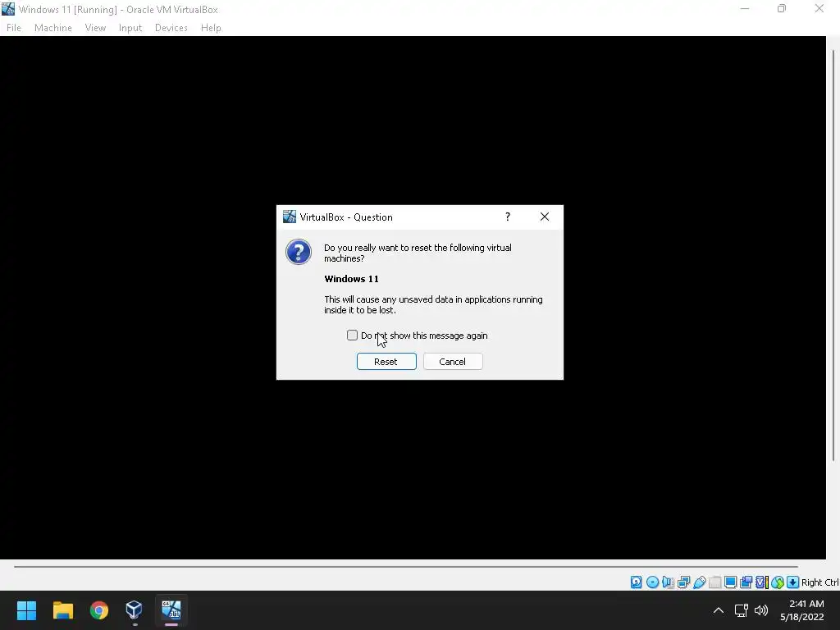Viewport: 840px width, 630px height.
Task: Open volume control tray icon
Action: tap(760, 610)
